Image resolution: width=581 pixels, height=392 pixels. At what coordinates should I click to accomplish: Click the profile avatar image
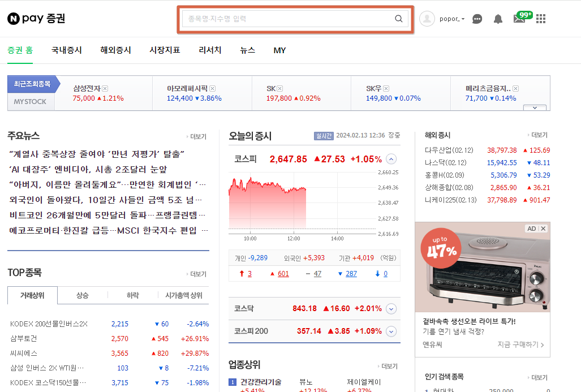pos(427,19)
